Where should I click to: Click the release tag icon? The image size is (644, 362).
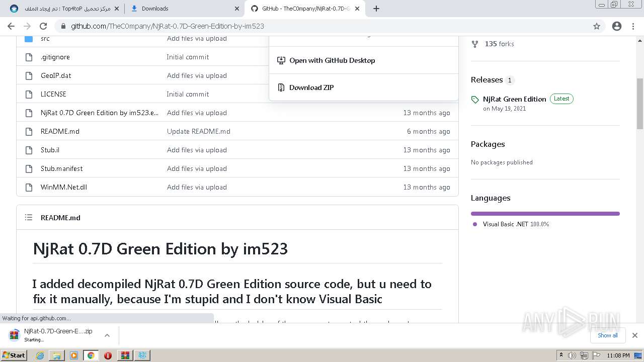point(475,100)
